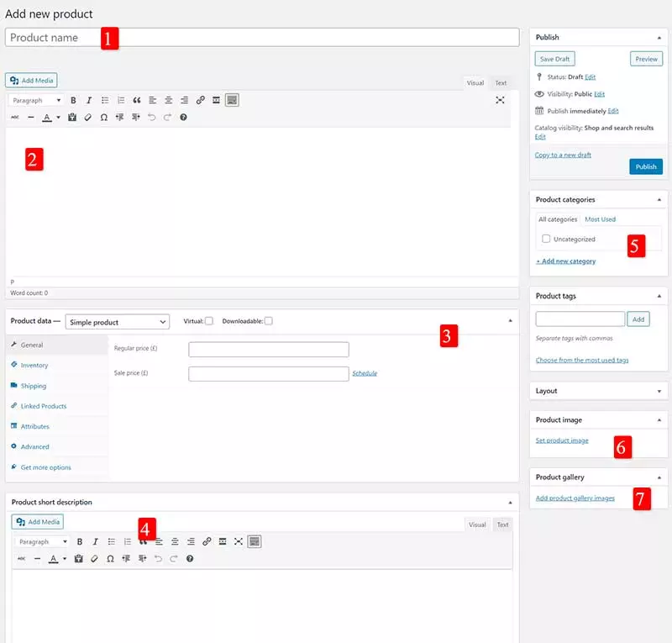Image resolution: width=672 pixels, height=643 pixels.
Task: Open keyboard shortcuts help in short description
Action: (190, 558)
